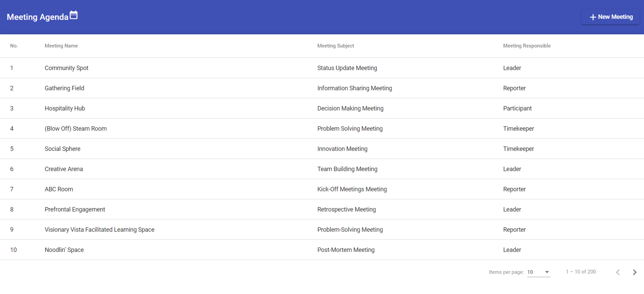Click the Kick-Off Meetings Meeting subject

coord(352,189)
